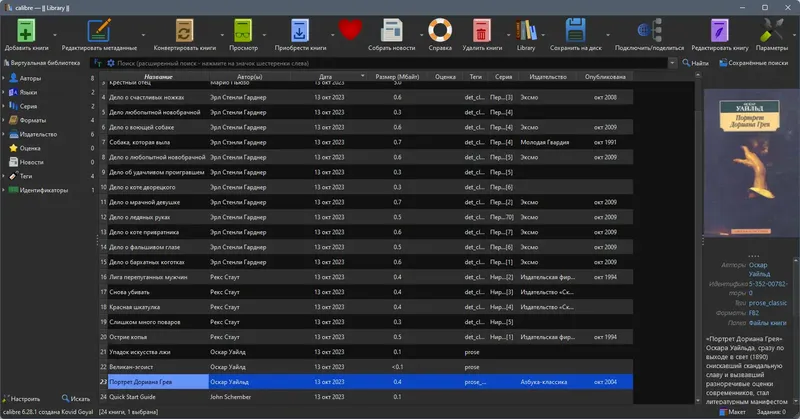Open dropdown arrow next to Add books
800x419 pixels.
pyautogui.click(x=55, y=35)
